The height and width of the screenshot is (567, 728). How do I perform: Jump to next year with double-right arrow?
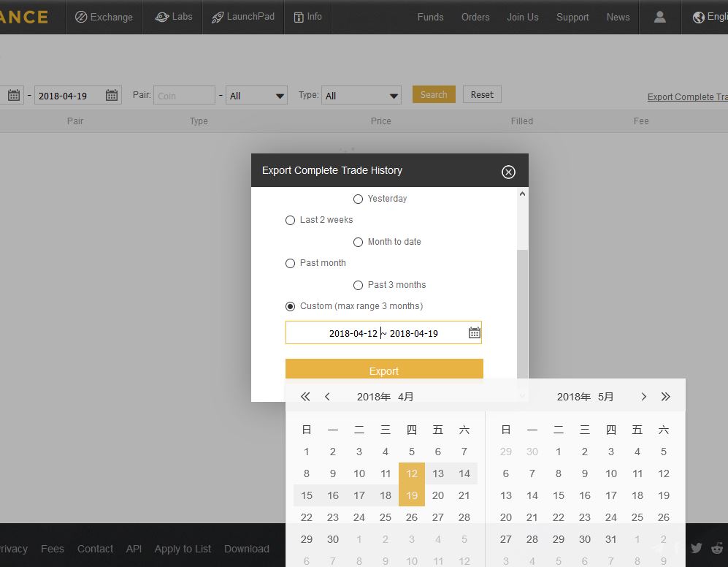[x=665, y=397]
